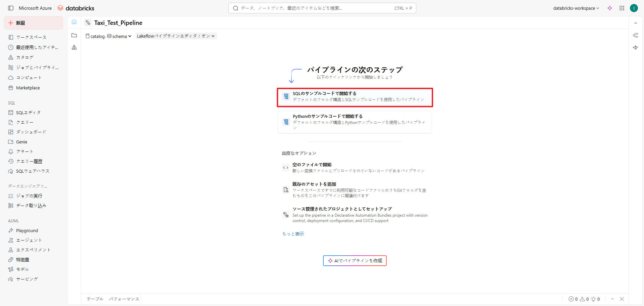Click the もっと表示 link
This screenshot has height=306, width=644.
293,234
